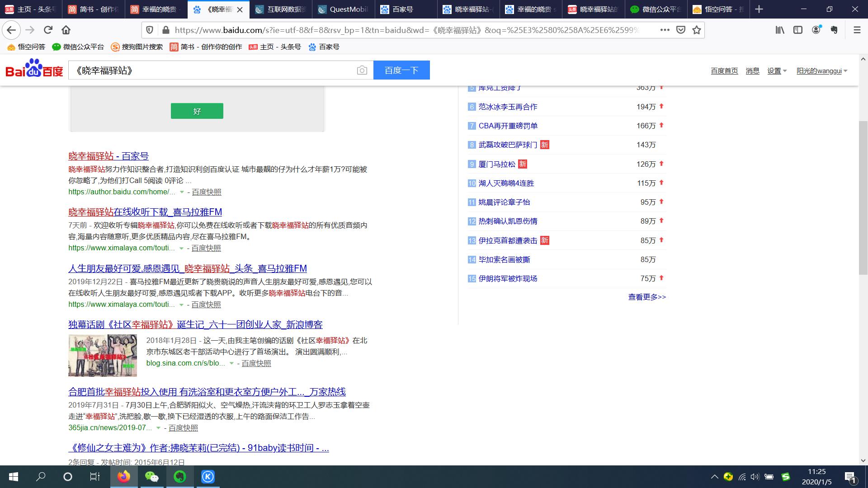Close the current 《晓幸福 tab
This screenshot has width=868, height=488.
[240, 9]
